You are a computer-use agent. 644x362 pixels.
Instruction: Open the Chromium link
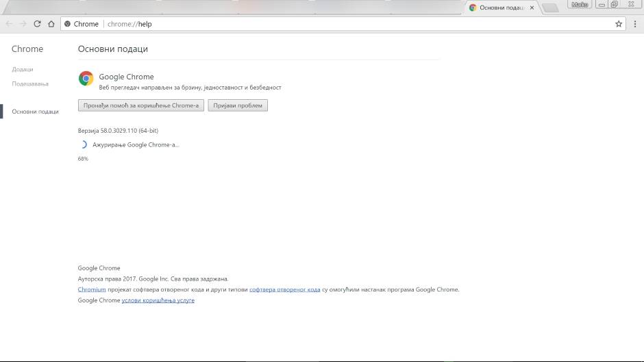[x=92, y=289]
